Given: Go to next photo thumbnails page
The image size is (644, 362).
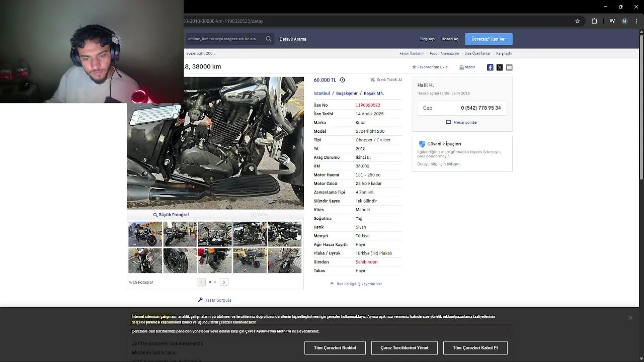Looking at the screenshot, I should click(224, 282).
